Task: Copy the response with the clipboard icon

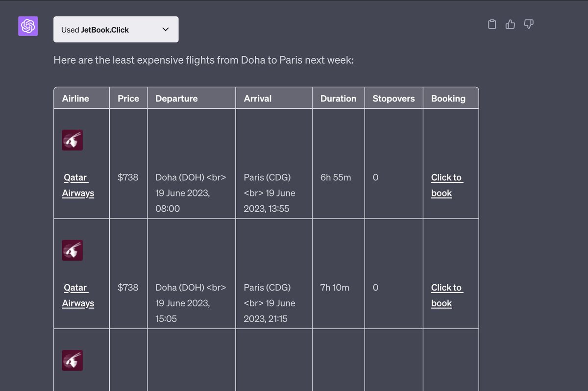Action: coord(492,24)
